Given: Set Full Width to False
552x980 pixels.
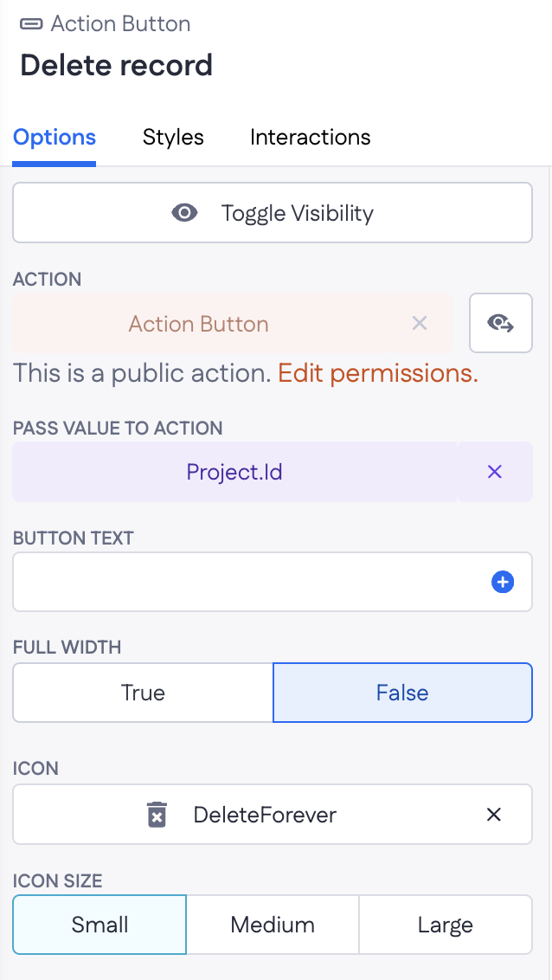Looking at the screenshot, I should coord(402,693).
